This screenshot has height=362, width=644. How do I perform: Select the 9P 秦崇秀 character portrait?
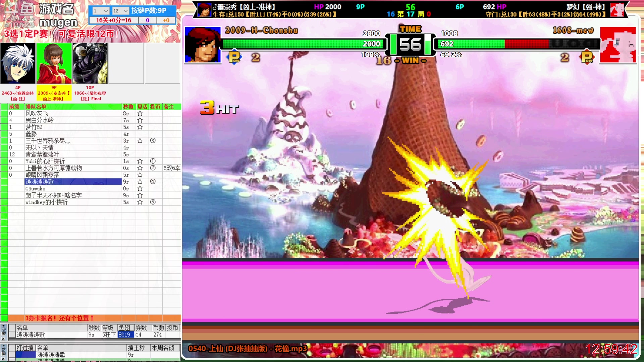(54, 63)
